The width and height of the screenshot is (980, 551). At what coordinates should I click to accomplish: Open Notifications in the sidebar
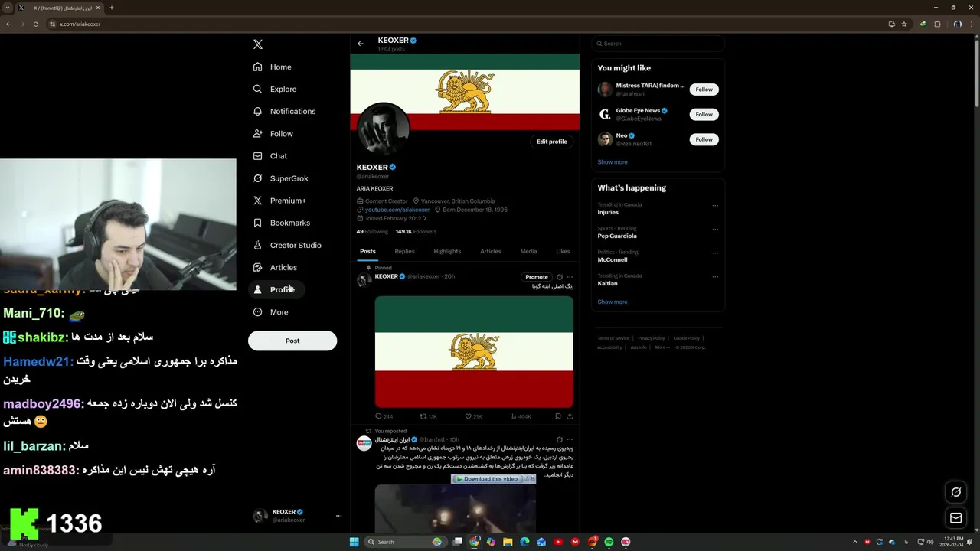tap(284, 111)
